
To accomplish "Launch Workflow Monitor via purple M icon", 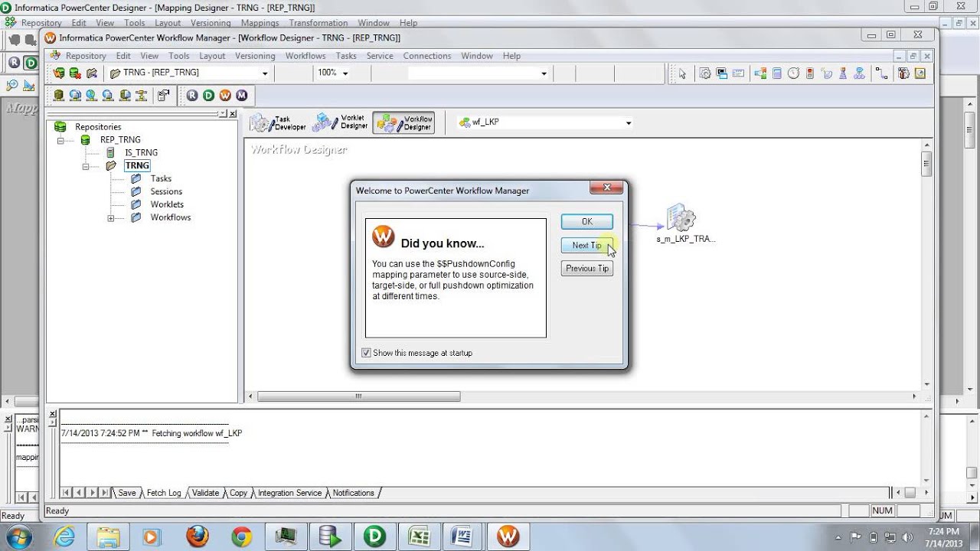I will (242, 95).
